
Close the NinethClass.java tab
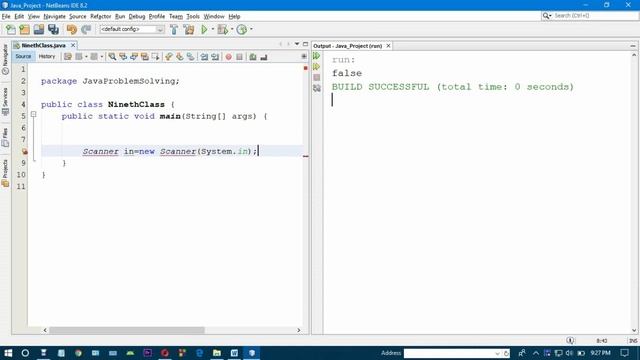pos(73,45)
